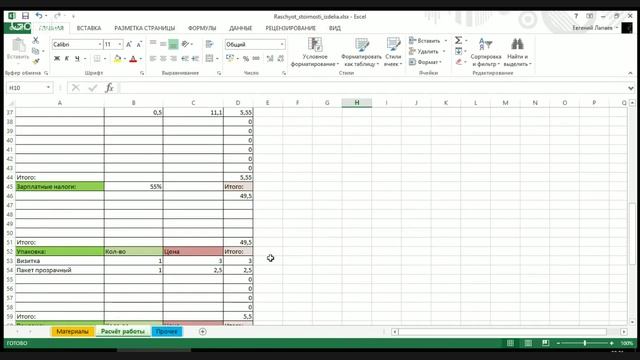Viewport: 640px width, 360px height.
Task: Decrease font size with smaller A icon
Action: pos(139,44)
